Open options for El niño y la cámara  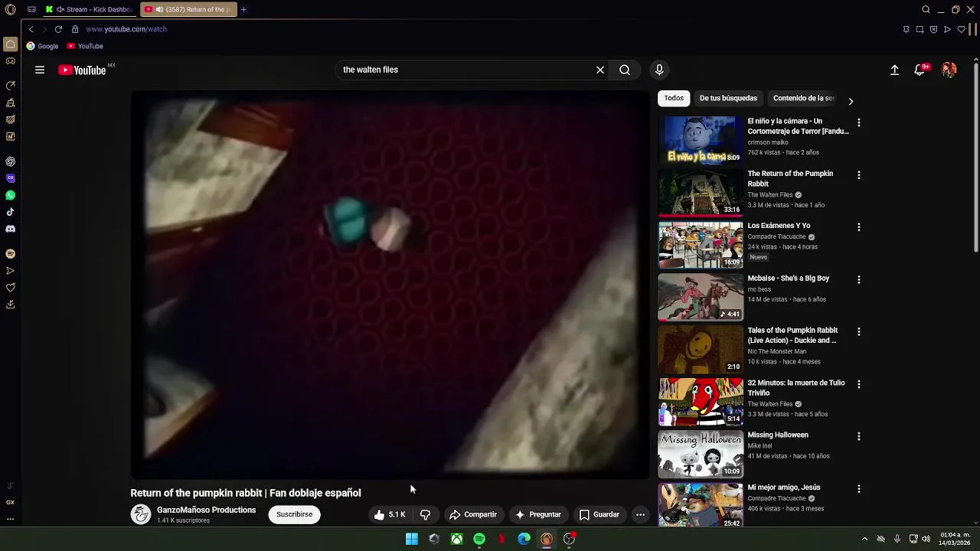pyautogui.click(x=859, y=122)
